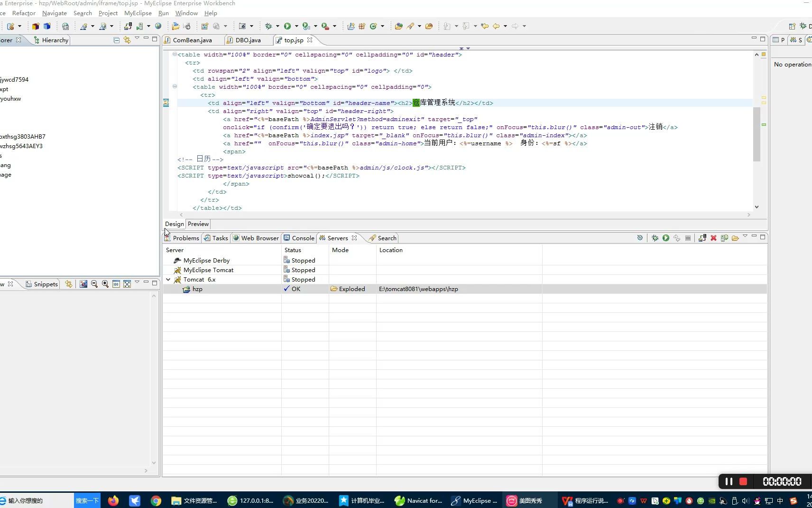Switch to the Design editor tab
Image resolution: width=812 pixels, height=508 pixels.
(174, 224)
